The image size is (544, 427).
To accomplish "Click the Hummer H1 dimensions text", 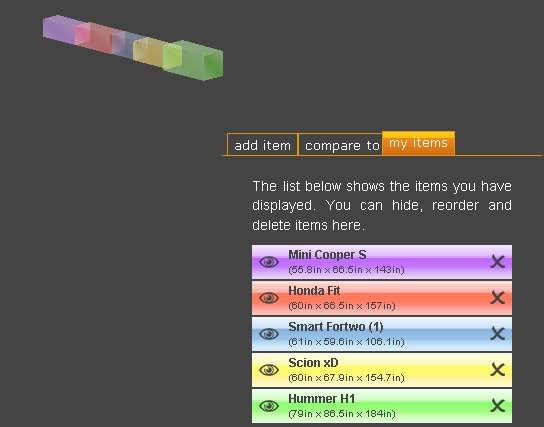I will click(x=342, y=414).
